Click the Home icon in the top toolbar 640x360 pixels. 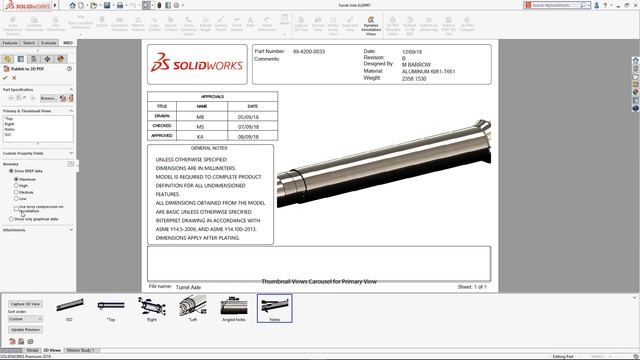pos(73,5)
